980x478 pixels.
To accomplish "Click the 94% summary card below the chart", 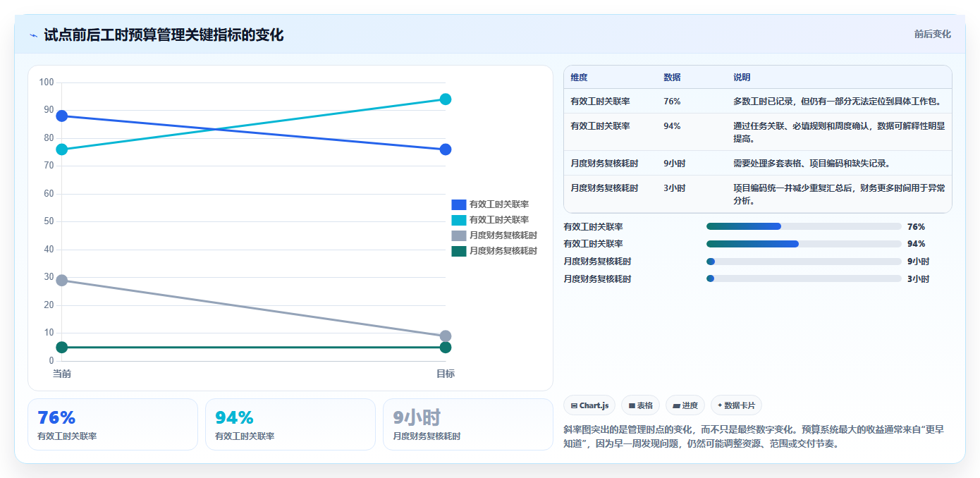I will click(290, 424).
